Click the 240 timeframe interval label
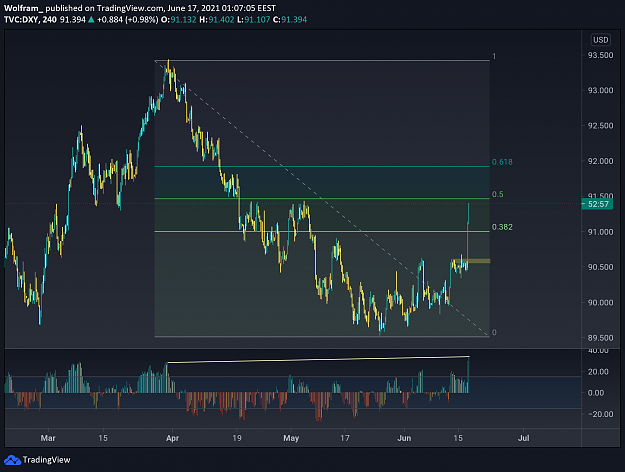 coord(49,20)
